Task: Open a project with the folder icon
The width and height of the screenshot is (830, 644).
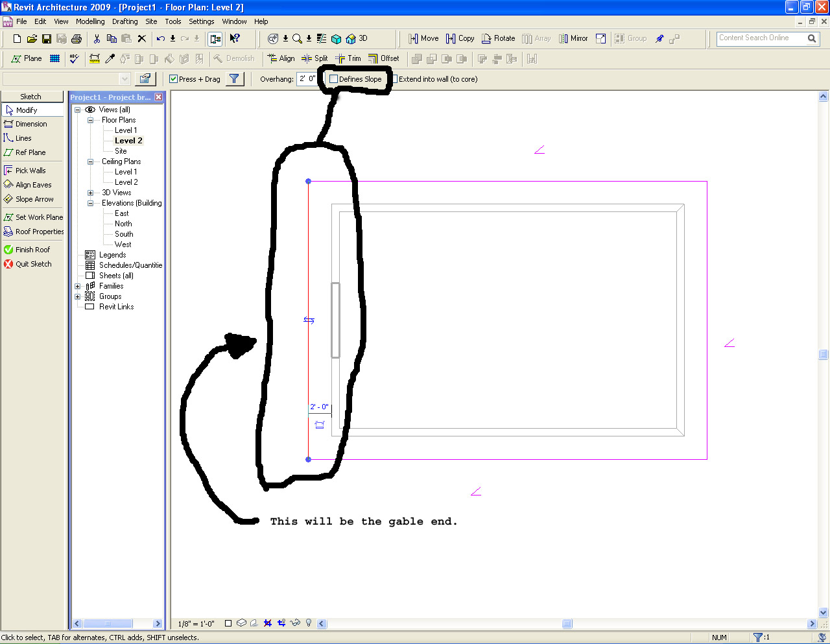Action: click(x=32, y=39)
